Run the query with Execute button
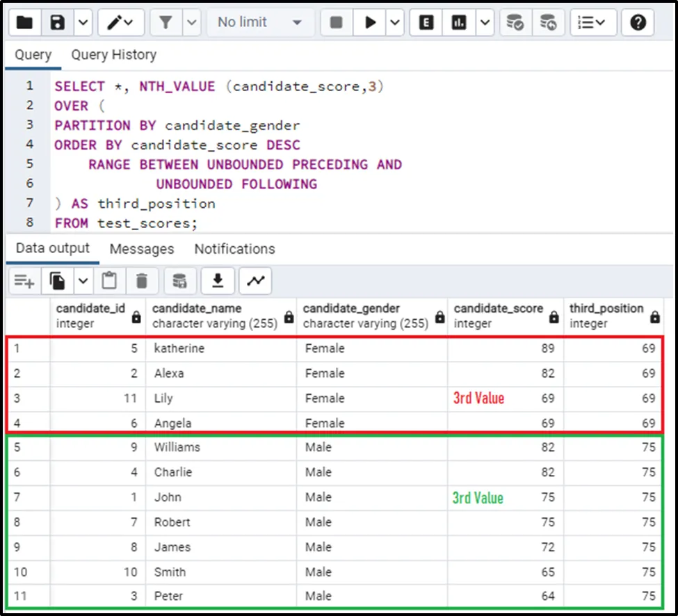Screen dimensions: 678x616 coord(370,23)
